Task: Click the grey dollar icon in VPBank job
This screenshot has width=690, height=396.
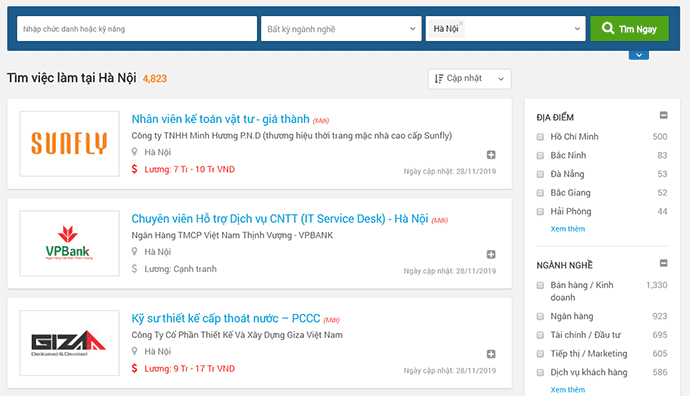Action: [135, 268]
